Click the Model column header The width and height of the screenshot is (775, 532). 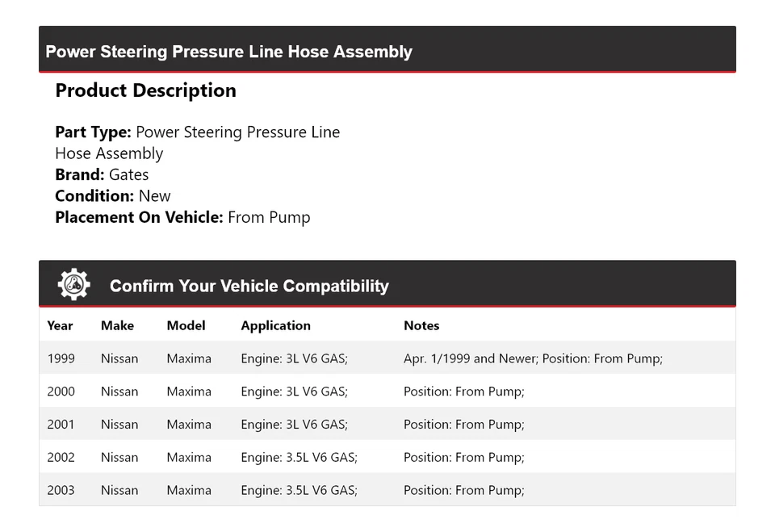coord(186,325)
